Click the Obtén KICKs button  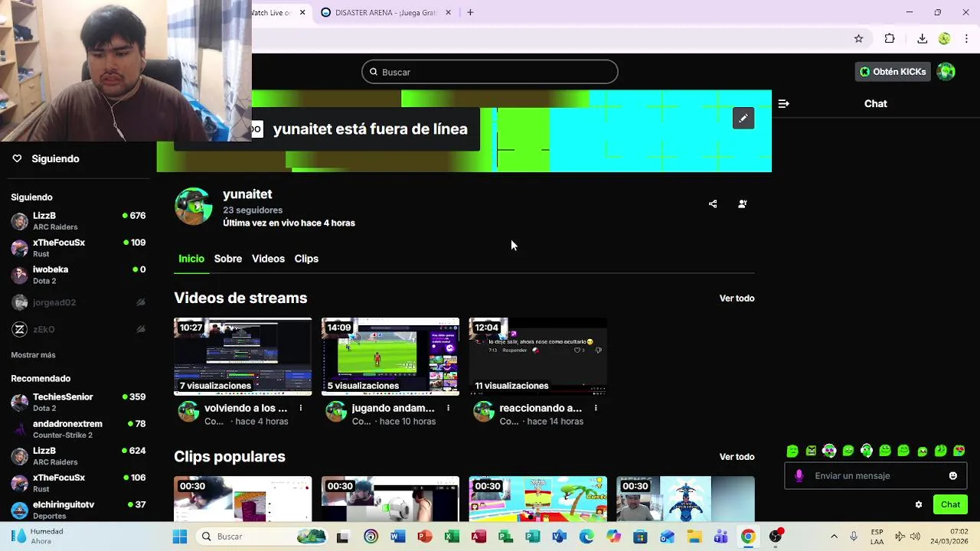pyautogui.click(x=893, y=72)
